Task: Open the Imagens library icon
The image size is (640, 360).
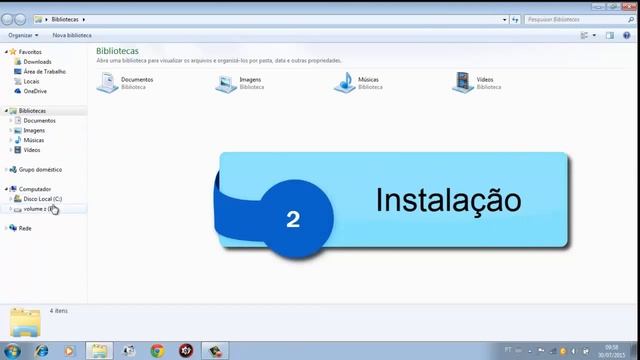Action: 226,84
